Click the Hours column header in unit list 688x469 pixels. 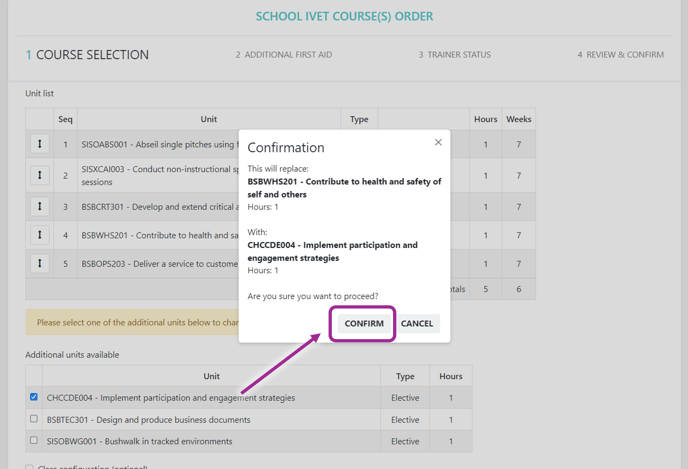coord(485,119)
